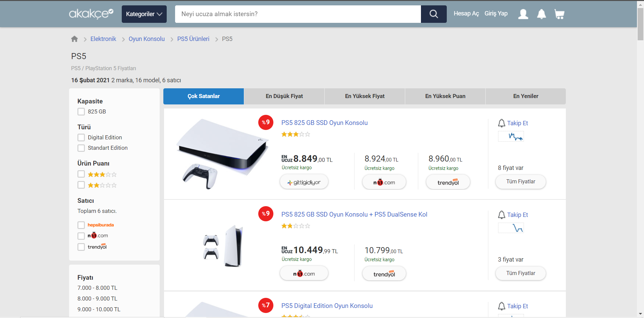Click the %9 discount badge on first product
This screenshot has width=644, height=318.
[x=266, y=122]
